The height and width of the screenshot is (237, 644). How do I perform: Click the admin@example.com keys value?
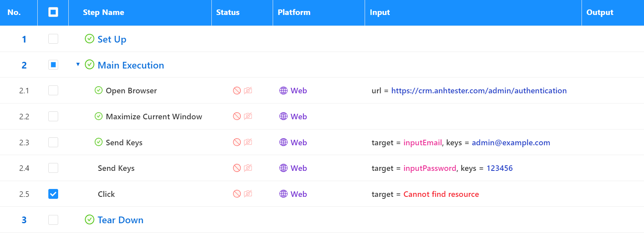pos(510,143)
